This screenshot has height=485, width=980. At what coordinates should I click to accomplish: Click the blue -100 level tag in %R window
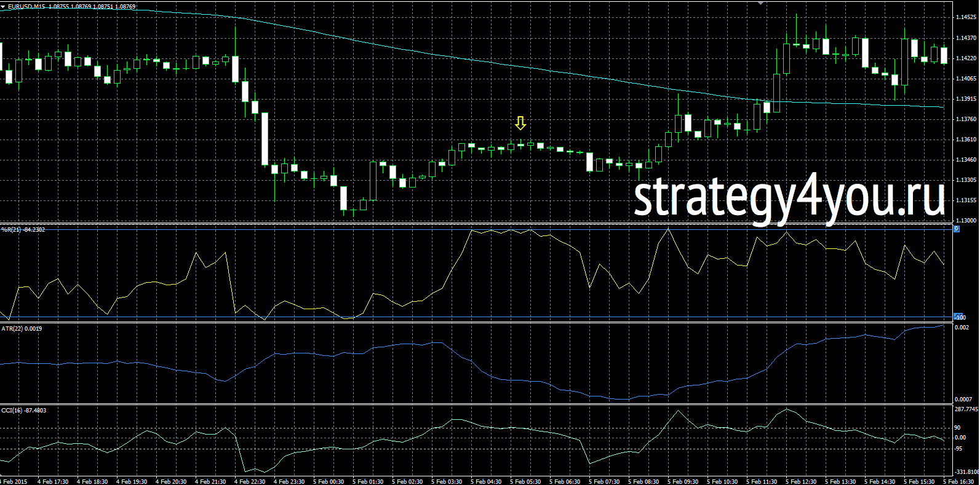[x=959, y=317]
